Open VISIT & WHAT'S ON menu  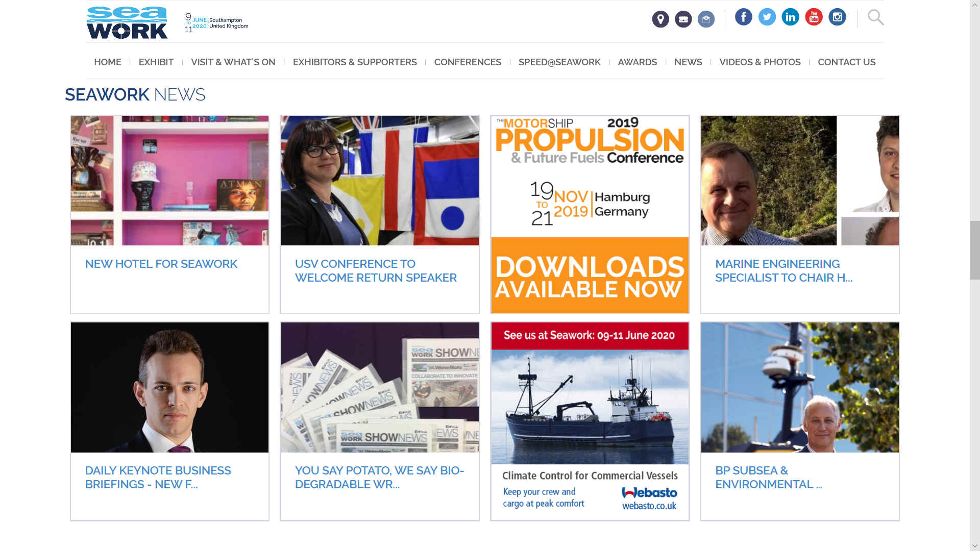click(x=233, y=62)
